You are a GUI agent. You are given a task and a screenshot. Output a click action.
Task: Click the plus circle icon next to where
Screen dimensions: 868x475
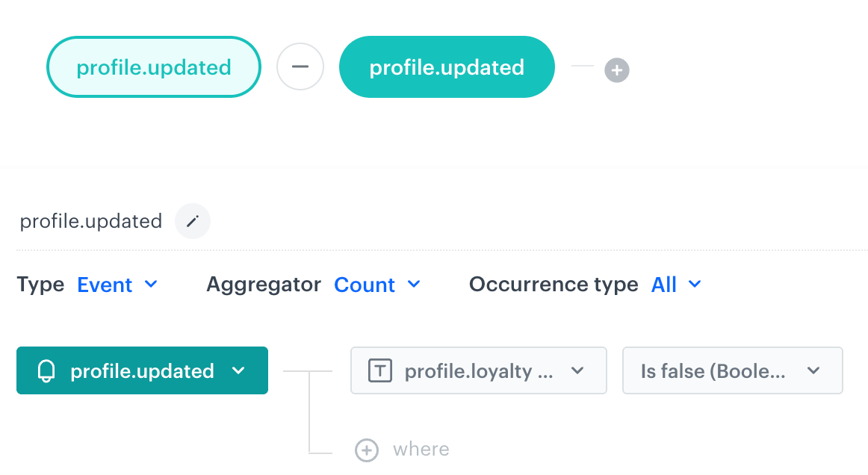pyautogui.click(x=366, y=450)
